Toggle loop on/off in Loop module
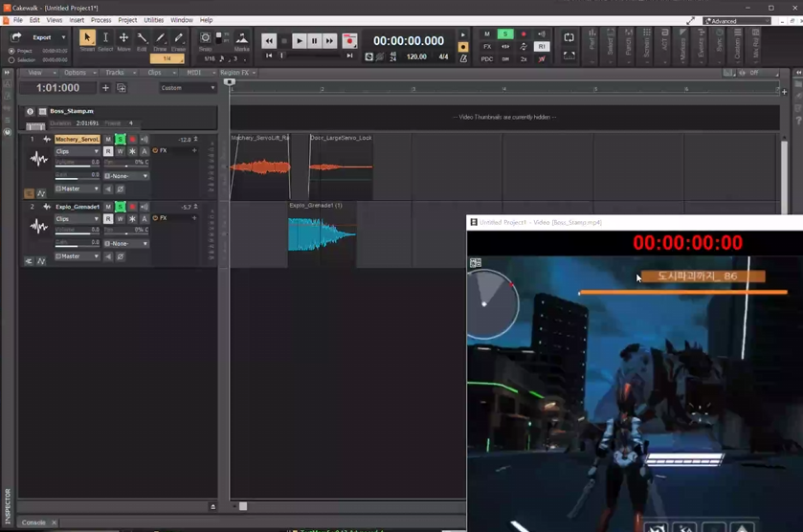This screenshot has width=803, height=532. (x=569, y=38)
